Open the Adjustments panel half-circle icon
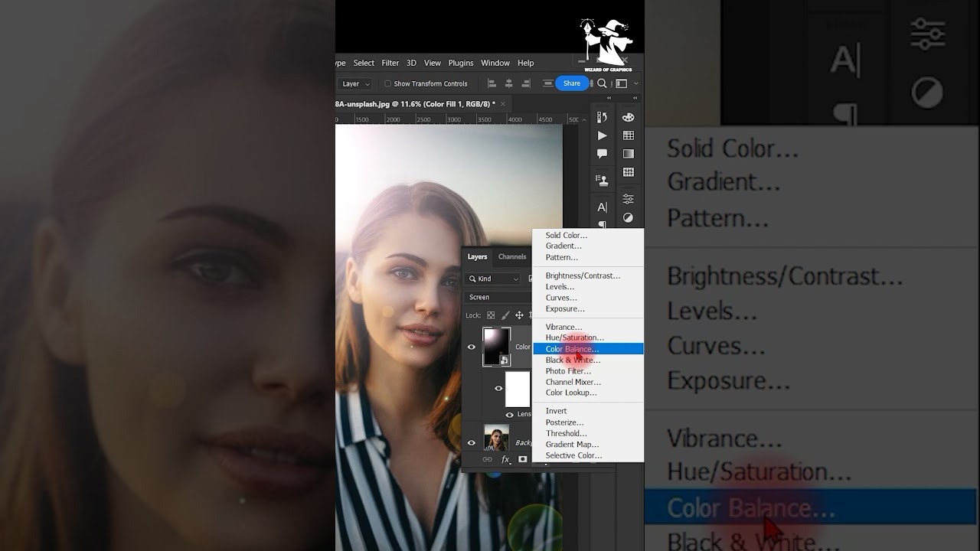The width and height of the screenshot is (980, 551). point(629,217)
